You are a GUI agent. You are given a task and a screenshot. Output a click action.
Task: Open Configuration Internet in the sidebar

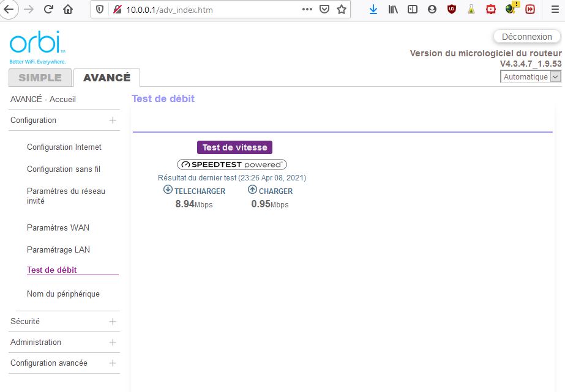(x=64, y=147)
